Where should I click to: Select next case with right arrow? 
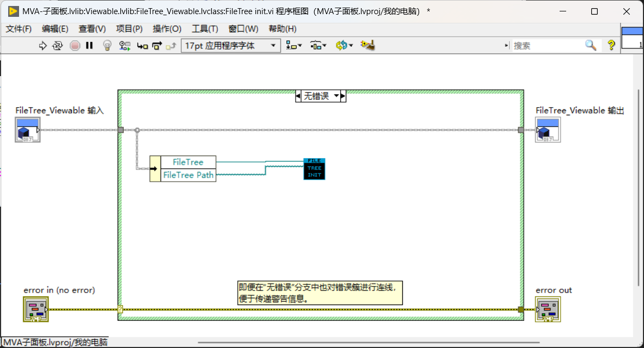tap(343, 96)
